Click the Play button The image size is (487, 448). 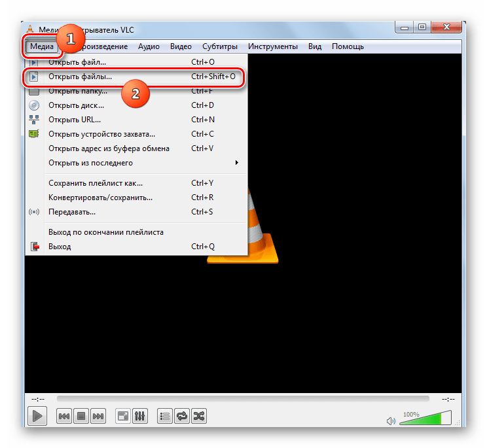(37, 416)
